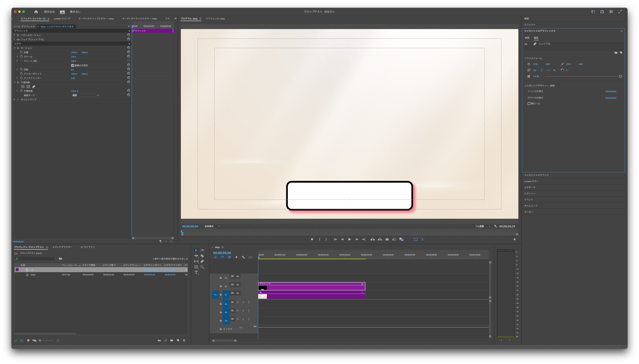Toggle the 縦ロール roll checkbox
Screen dimensions: 639x364
529,104
